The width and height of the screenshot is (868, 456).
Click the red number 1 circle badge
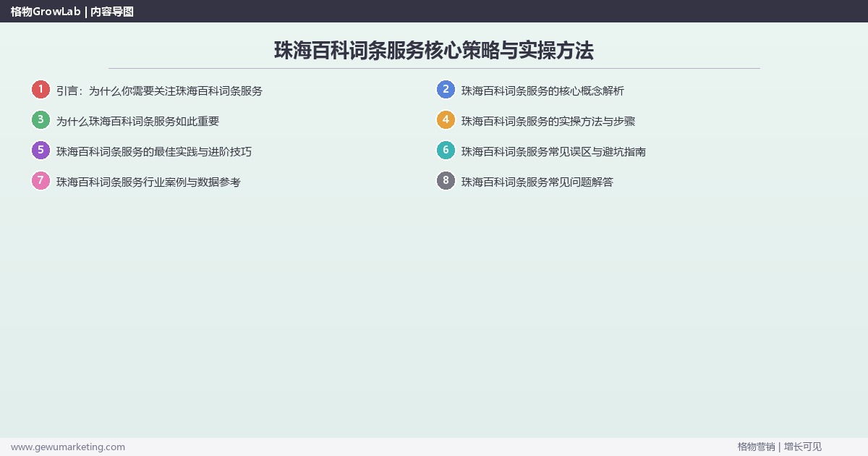click(41, 90)
